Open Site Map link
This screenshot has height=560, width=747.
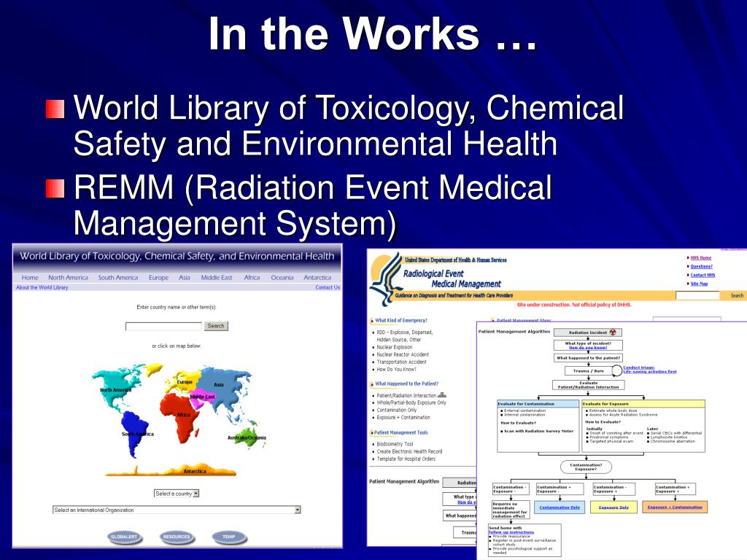(699, 284)
